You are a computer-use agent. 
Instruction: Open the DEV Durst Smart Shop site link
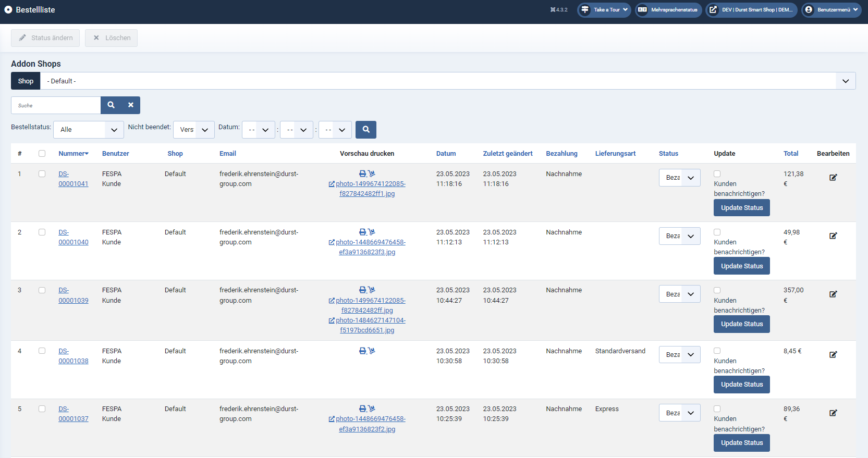pos(751,10)
